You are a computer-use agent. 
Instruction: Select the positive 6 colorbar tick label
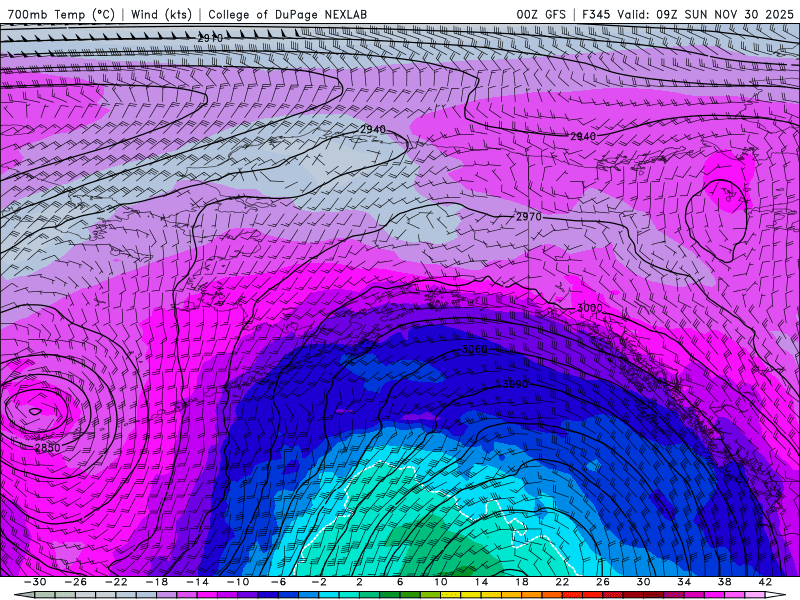[x=400, y=582]
